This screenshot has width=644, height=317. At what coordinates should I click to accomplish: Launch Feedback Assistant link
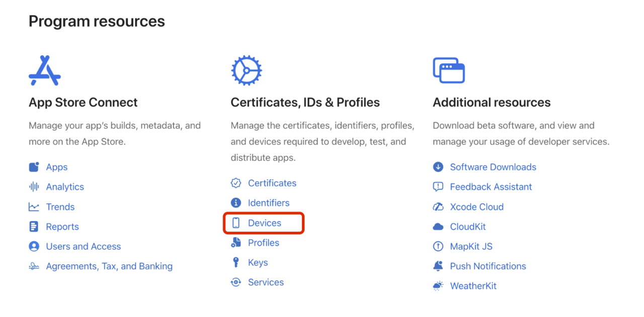491,187
